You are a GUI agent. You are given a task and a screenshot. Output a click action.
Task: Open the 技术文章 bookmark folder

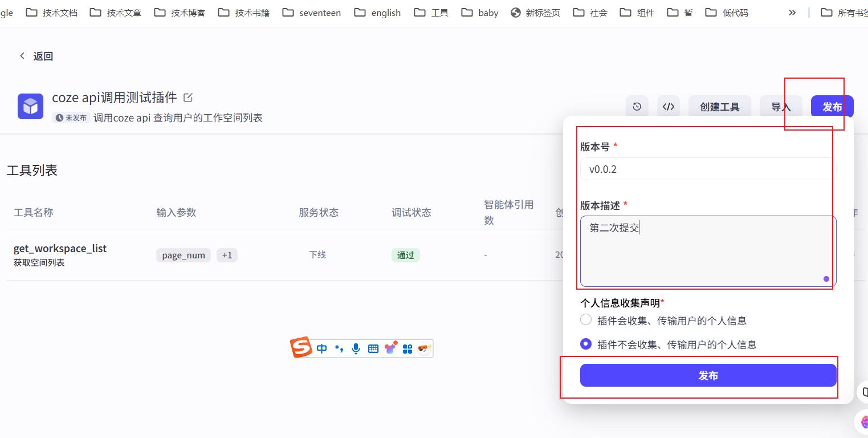[x=116, y=13]
